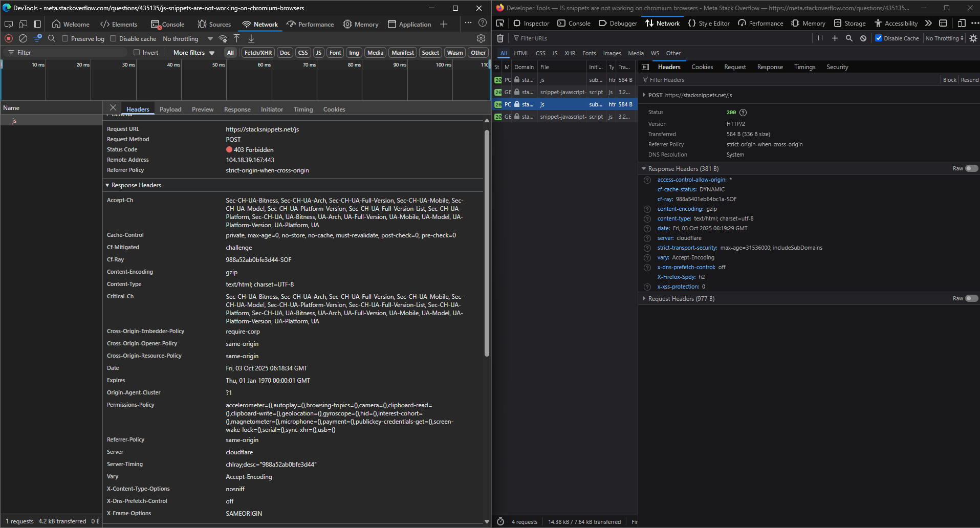Pause network recording in Firefox toolbar
Viewport: 980px width, 528px height.
point(820,38)
